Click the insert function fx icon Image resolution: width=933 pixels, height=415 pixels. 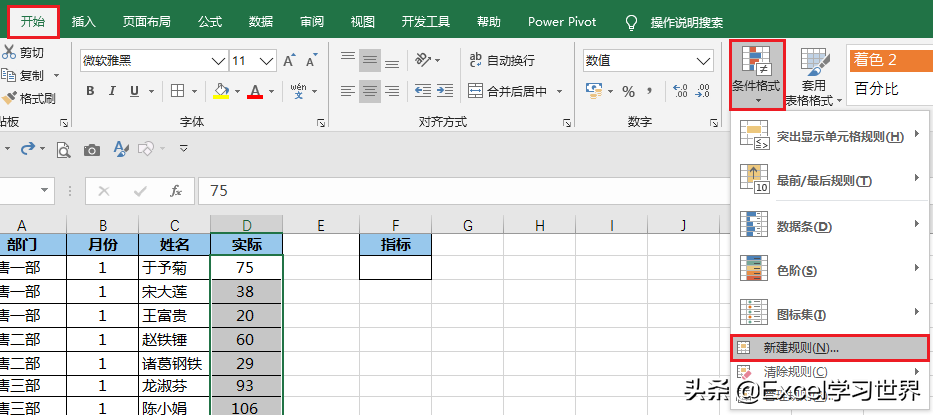click(x=176, y=191)
